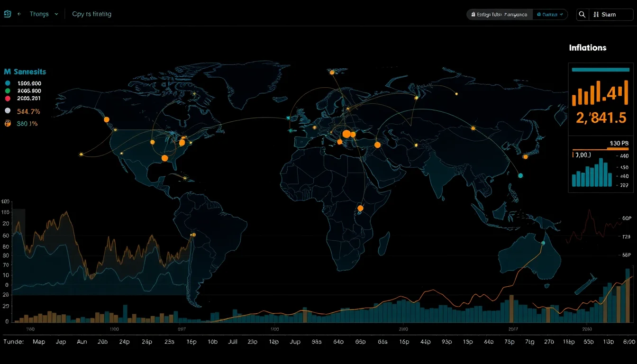Toggle the teal 1904.600 legend dot
Viewport: 637px width, 364px height.
pos(7,83)
